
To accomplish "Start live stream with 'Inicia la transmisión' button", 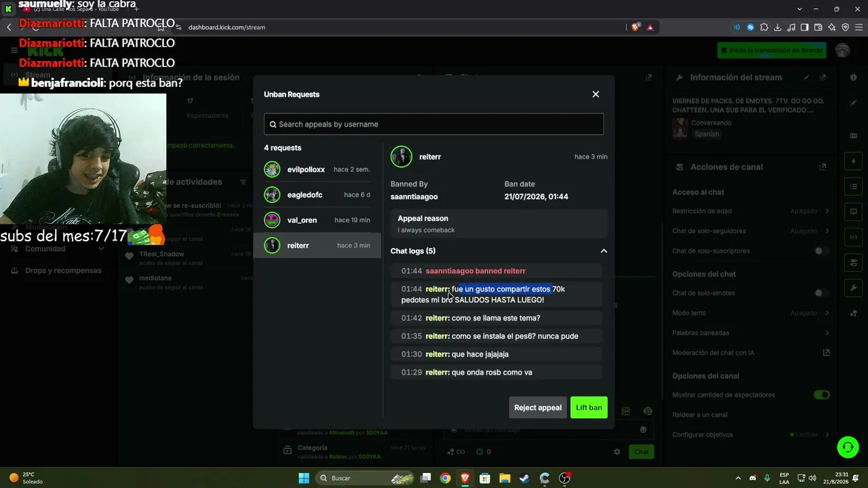I will pos(772,50).
